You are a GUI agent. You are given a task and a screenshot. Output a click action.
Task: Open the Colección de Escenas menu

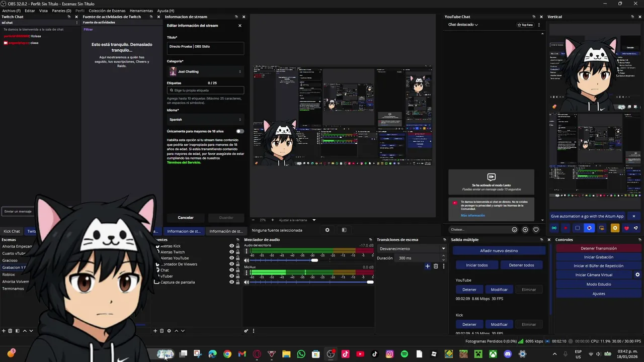pyautogui.click(x=107, y=11)
